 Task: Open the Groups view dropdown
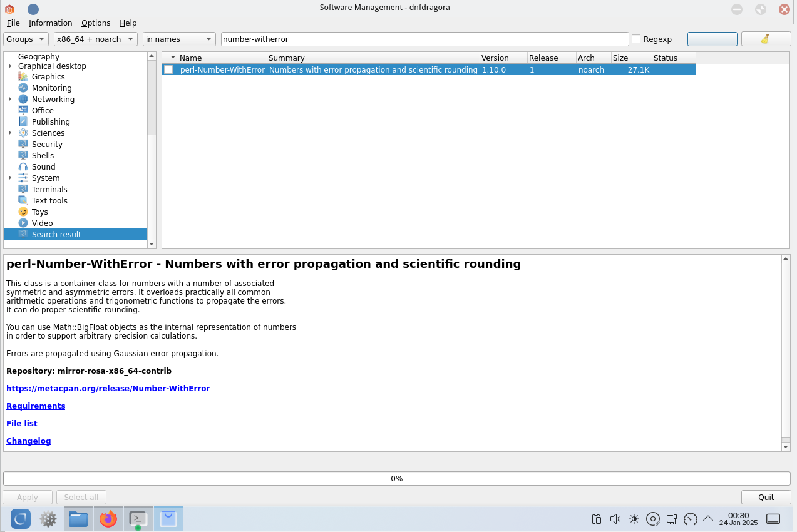[26, 39]
